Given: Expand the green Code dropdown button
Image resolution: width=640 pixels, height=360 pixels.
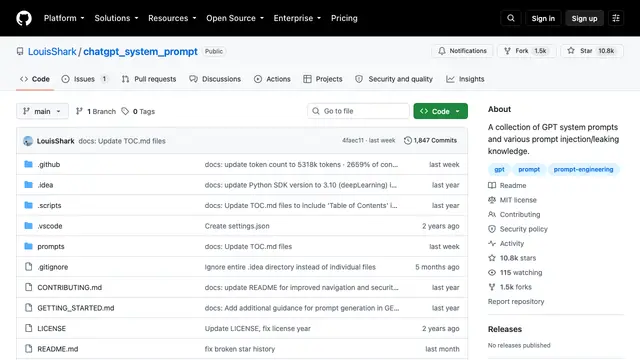Looking at the screenshot, I should click(440, 111).
